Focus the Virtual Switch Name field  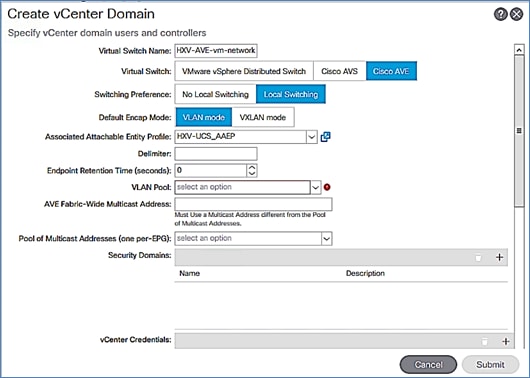coord(216,51)
